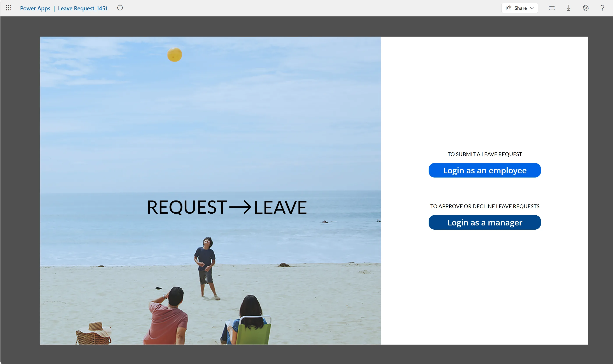
Task: Click the Leave Request_1451 app title
Action: (83, 8)
